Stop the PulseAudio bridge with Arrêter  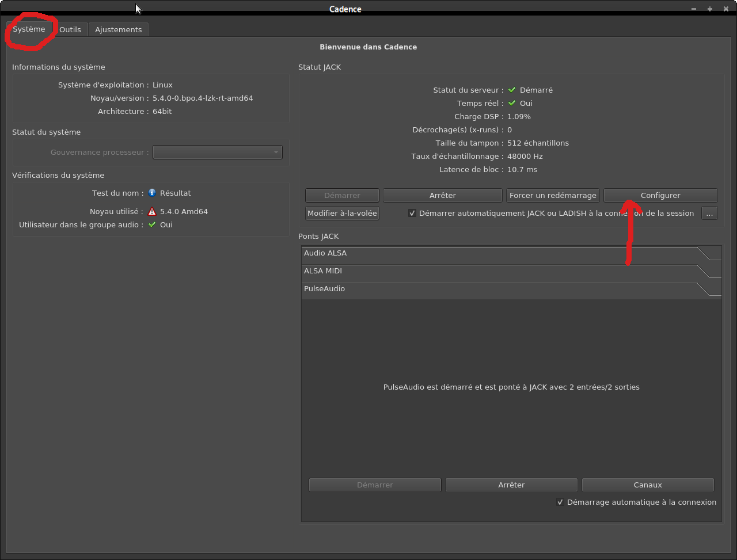(x=511, y=485)
